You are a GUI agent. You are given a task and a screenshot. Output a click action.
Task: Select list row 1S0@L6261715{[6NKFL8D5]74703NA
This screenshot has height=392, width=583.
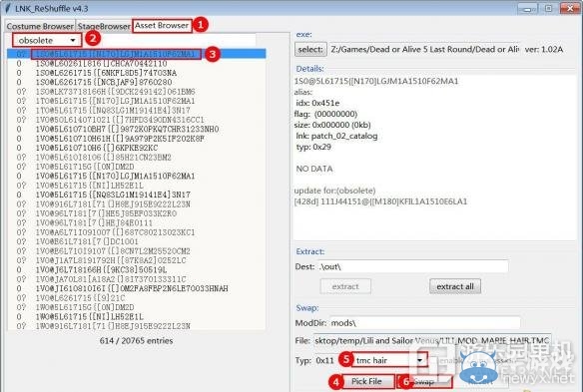pos(137,73)
